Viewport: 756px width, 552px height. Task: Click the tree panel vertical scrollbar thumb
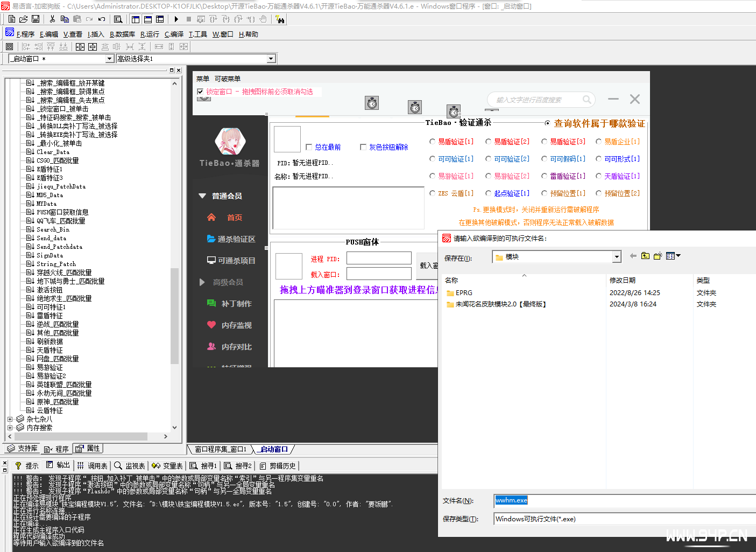[x=174, y=316]
